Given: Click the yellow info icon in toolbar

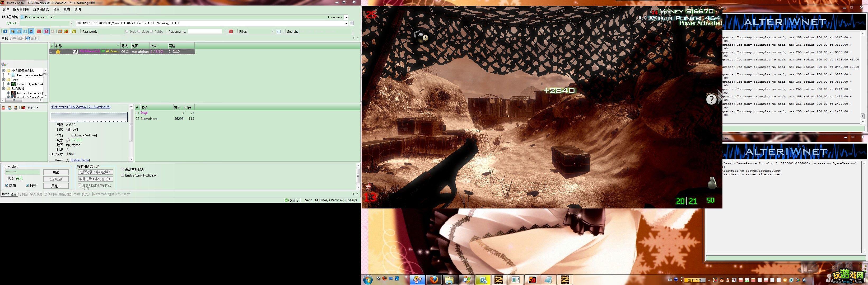Looking at the screenshot, I should click(74, 31).
